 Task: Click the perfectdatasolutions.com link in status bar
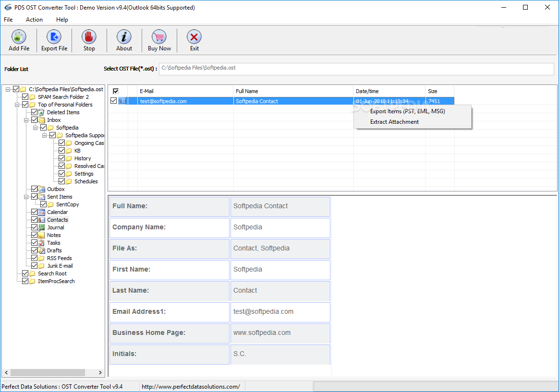[191, 387]
